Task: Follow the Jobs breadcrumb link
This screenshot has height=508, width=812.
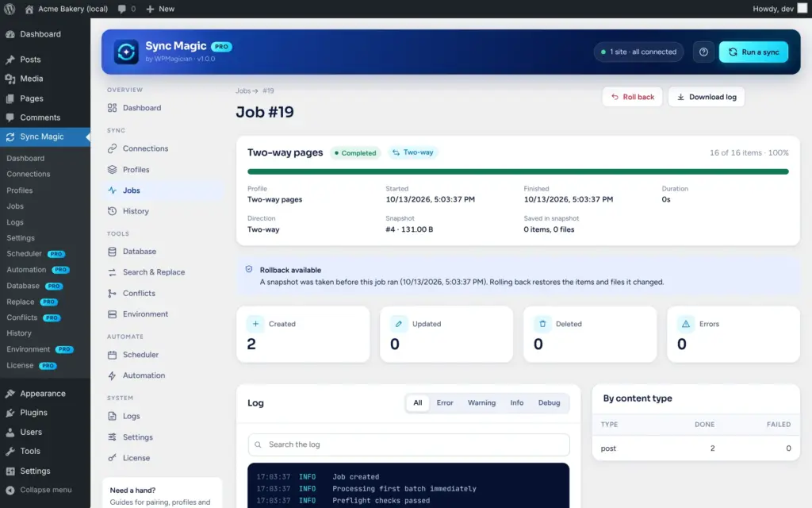Action: [x=243, y=90]
